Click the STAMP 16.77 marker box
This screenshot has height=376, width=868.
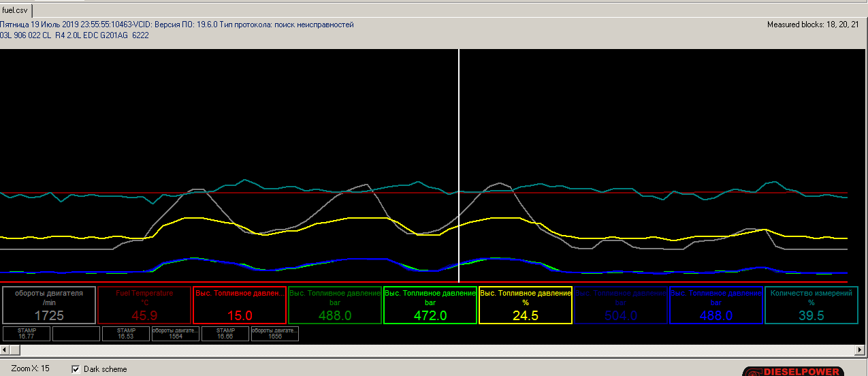tap(26, 333)
